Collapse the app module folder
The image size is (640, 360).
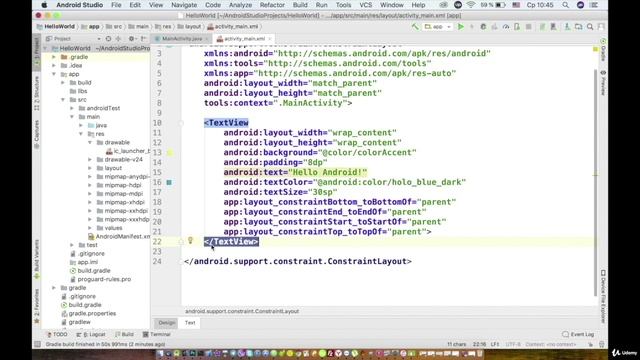(x=54, y=74)
